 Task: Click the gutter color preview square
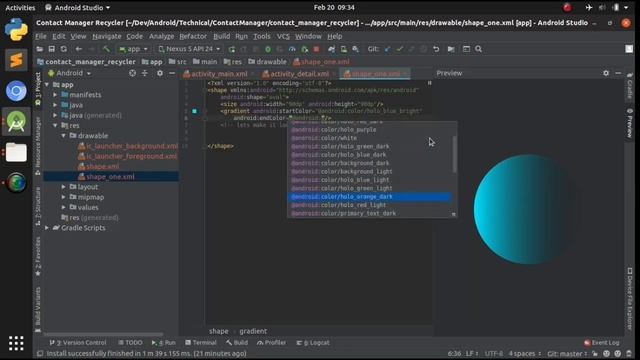click(195, 111)
